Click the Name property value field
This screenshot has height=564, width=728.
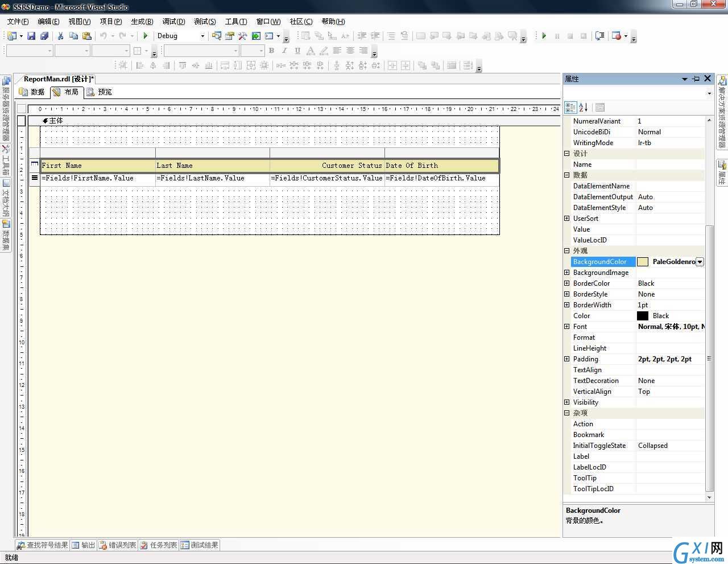tap(670, 164)
